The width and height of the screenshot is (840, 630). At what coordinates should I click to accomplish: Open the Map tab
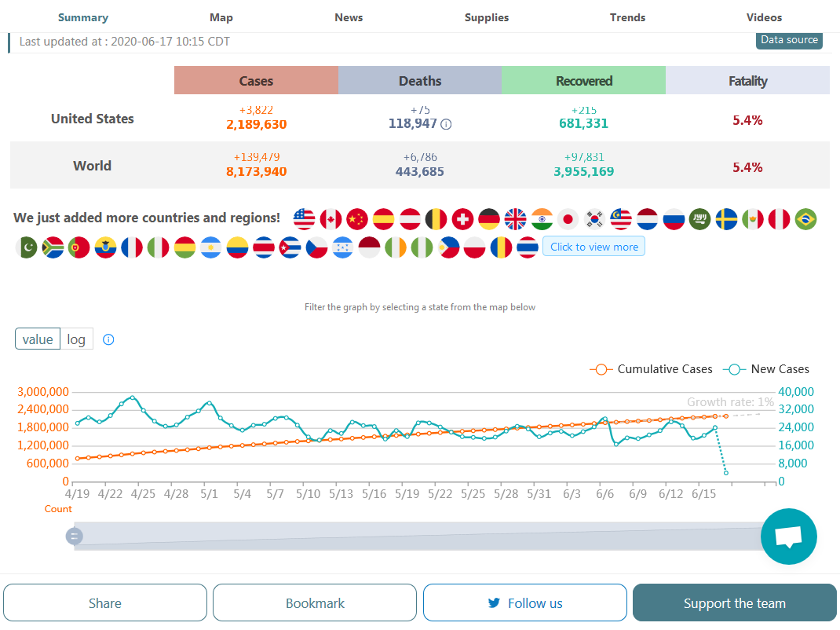tap(221, 17)
